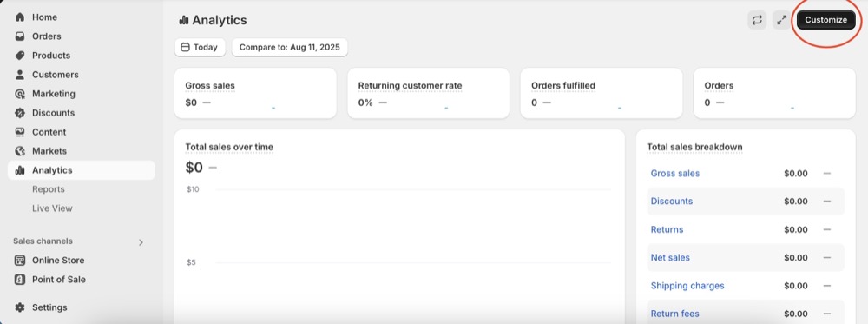
Task: Open the Today date range dropdown
Action: tap(200, 47)
